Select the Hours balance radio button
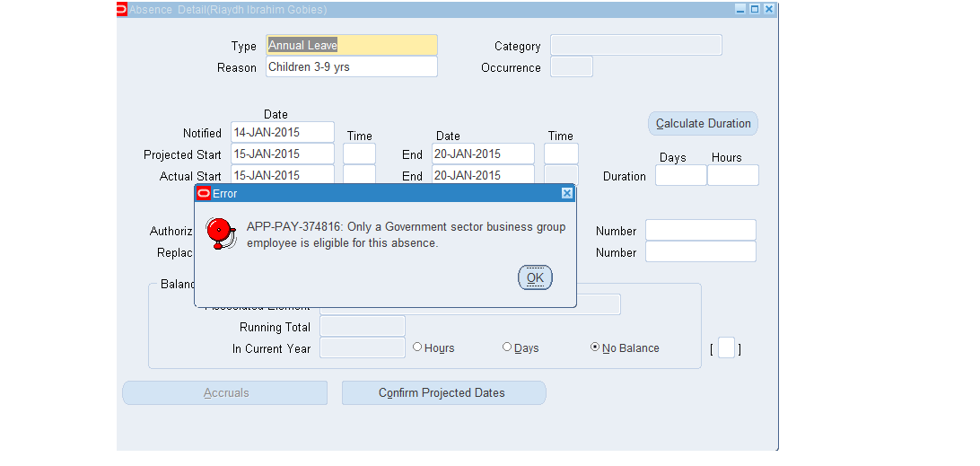The height and width of the screenshot is (466, 980). coord(417,347)
